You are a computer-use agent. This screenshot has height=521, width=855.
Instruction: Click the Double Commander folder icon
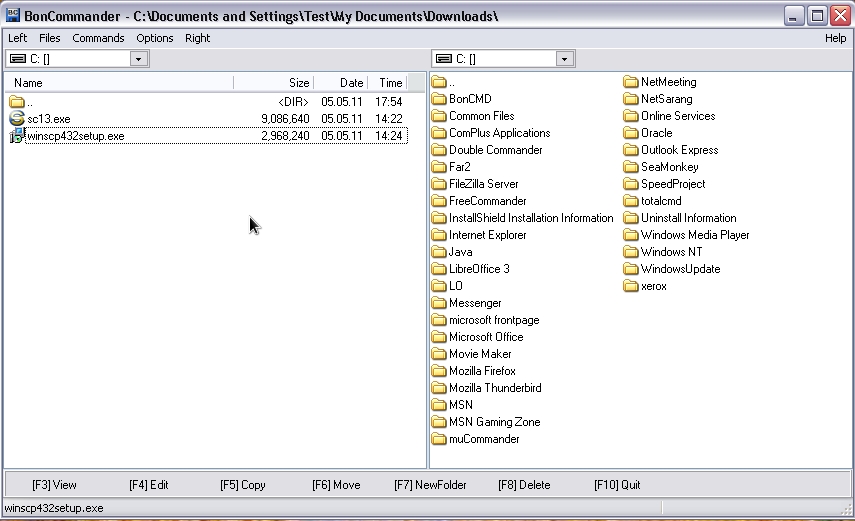[439, 149]
